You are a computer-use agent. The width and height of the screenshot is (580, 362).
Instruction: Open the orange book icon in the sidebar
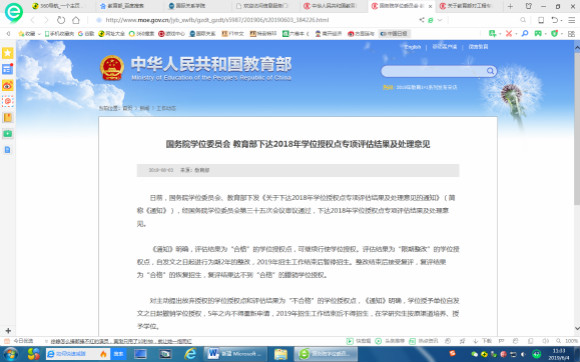pos(8,118)
